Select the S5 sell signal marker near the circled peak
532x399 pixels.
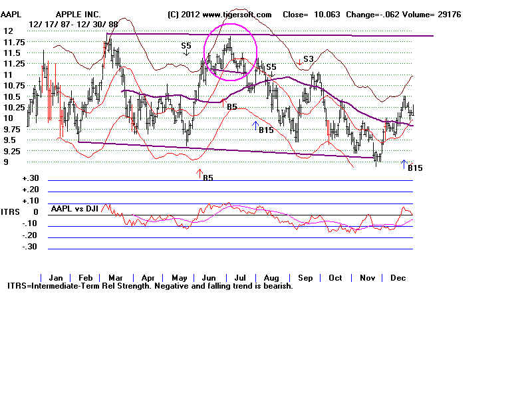[x=186, y=47]
